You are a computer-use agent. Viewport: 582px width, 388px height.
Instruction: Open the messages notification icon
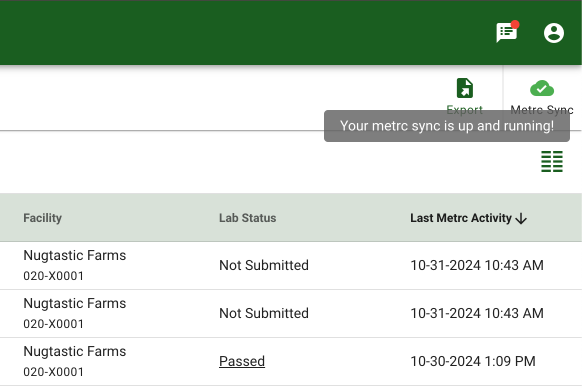coord(506,33)
